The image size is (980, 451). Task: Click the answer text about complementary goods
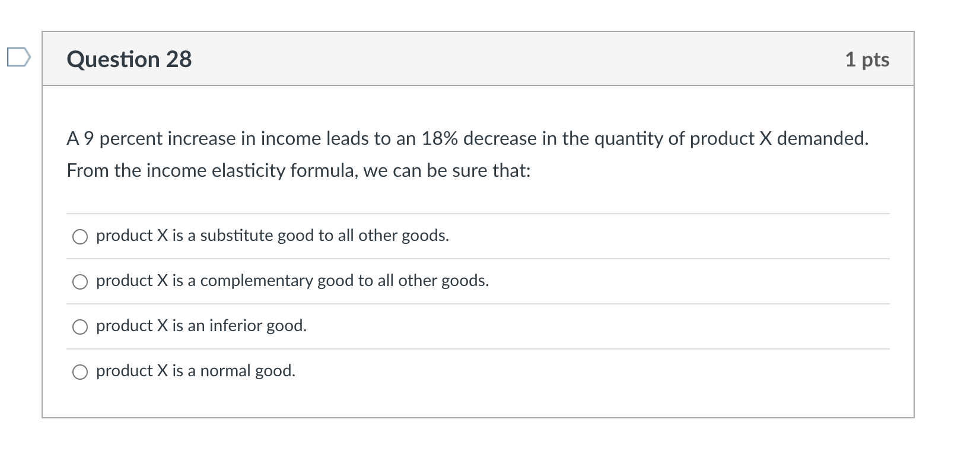[x=292, y=281]
